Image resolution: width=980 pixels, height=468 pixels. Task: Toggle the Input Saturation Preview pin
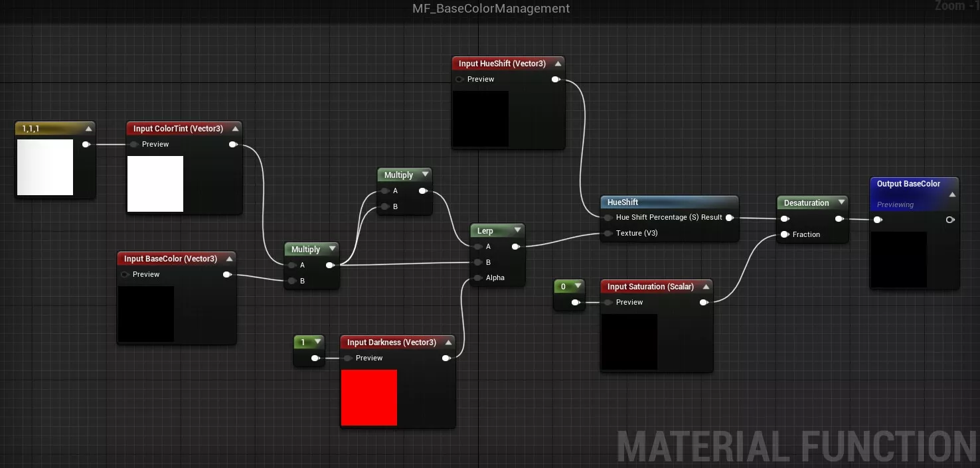point(608,303)
